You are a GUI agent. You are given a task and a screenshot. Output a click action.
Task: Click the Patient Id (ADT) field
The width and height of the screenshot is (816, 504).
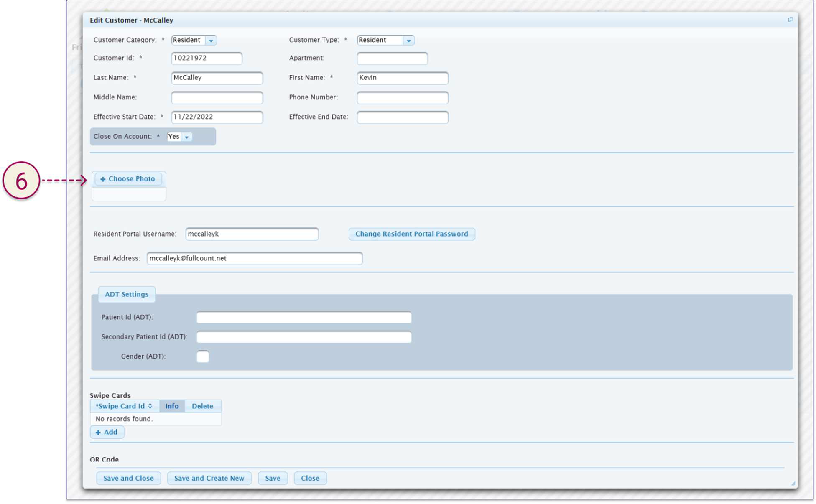[x=304, y=318]
